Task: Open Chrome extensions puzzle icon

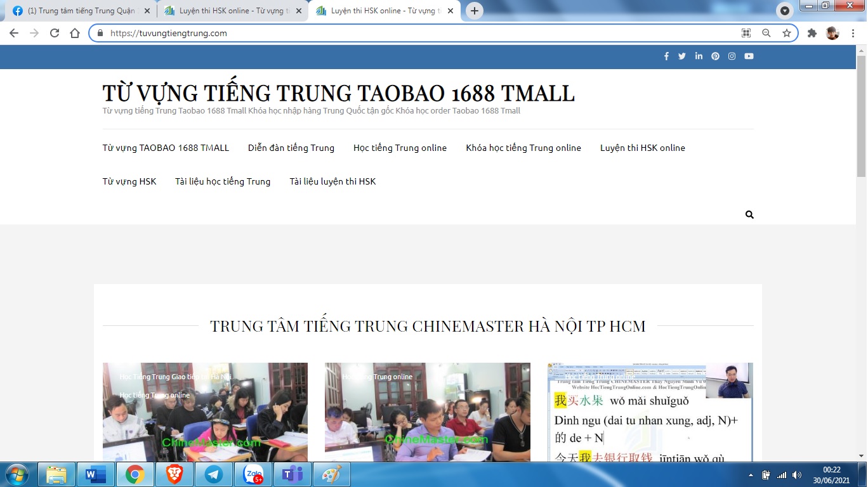Action: pos(812,33)
